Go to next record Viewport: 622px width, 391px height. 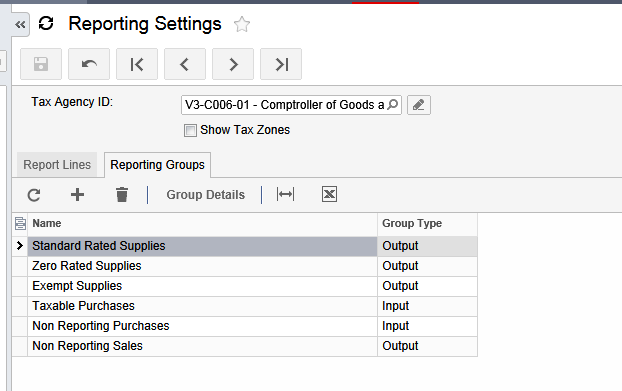[x=233, y=64]
